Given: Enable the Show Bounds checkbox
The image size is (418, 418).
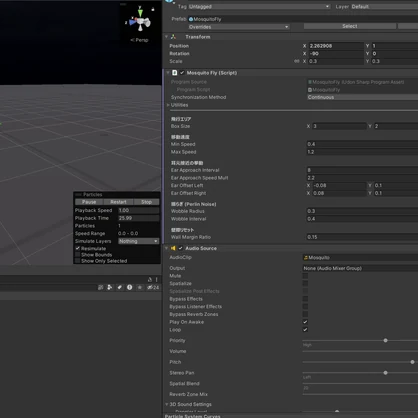Looking at the screenshot, I should pos(78,255).
